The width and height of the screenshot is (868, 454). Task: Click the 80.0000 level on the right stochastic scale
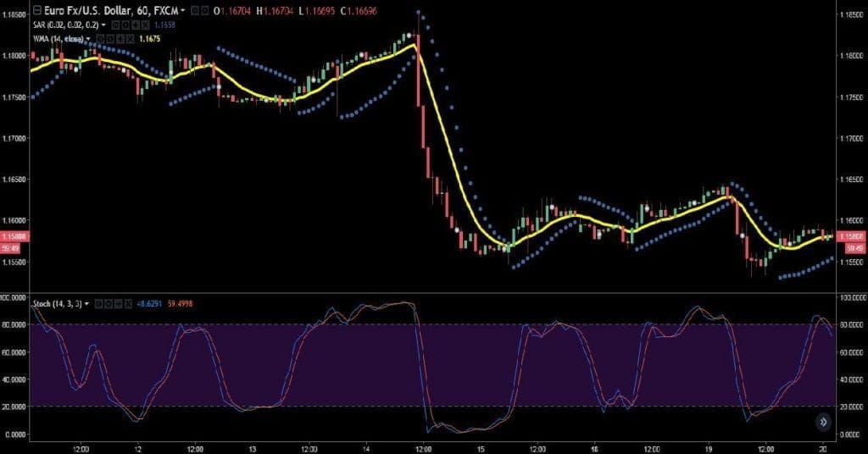851,324
